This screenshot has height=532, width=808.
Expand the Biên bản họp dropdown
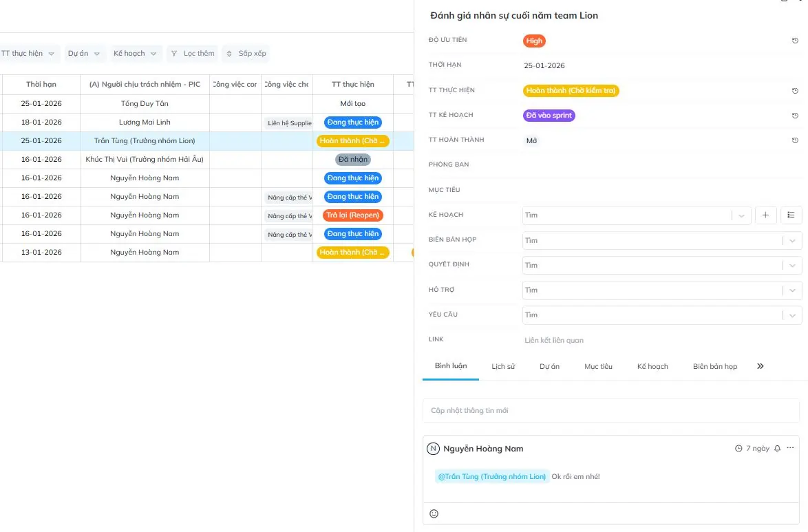point(792,241)
